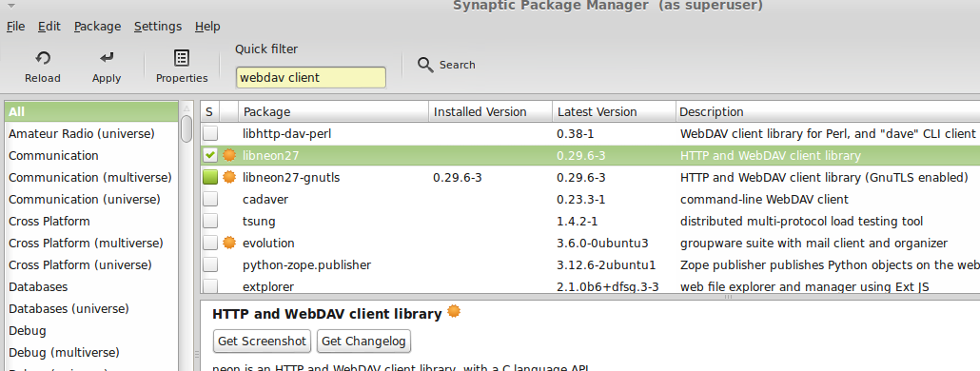Mark the extplorer package checkbox
The image size is (980, 371).
210,286
